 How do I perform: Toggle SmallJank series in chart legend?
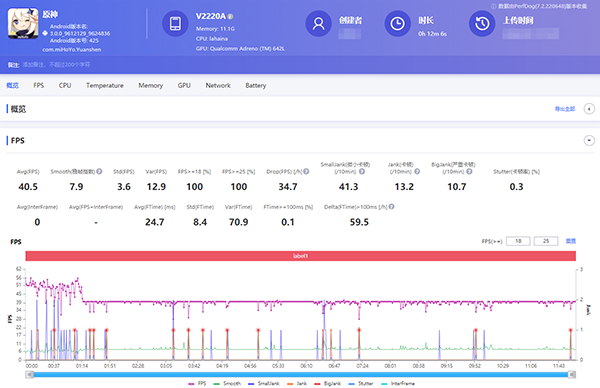[264, 383]
